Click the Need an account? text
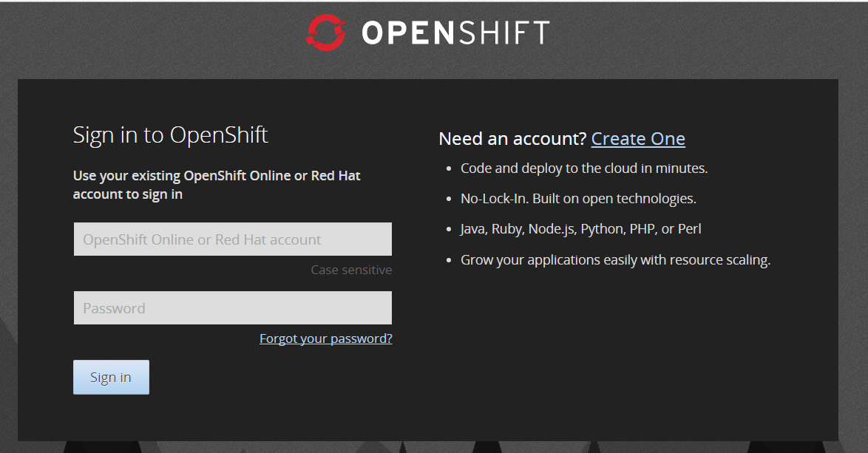The width and height of the screenshot is (868, 453). [x=512, y=139]
